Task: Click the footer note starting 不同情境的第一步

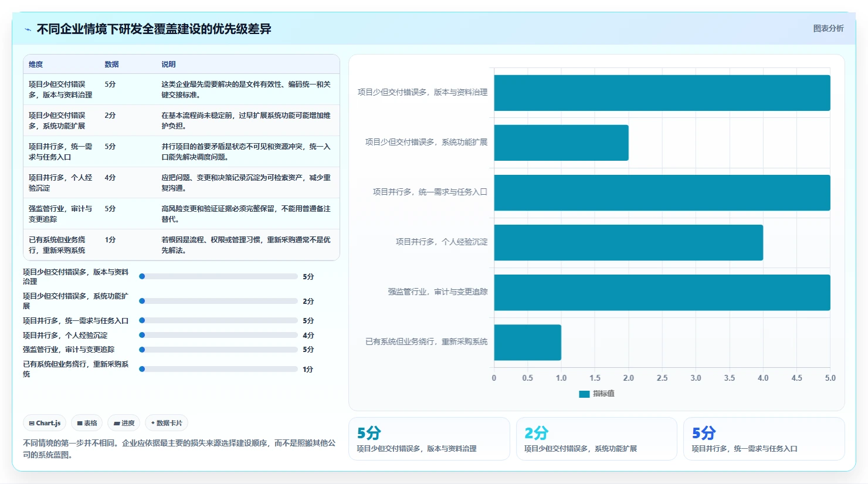Action: (x=179, y=449)
